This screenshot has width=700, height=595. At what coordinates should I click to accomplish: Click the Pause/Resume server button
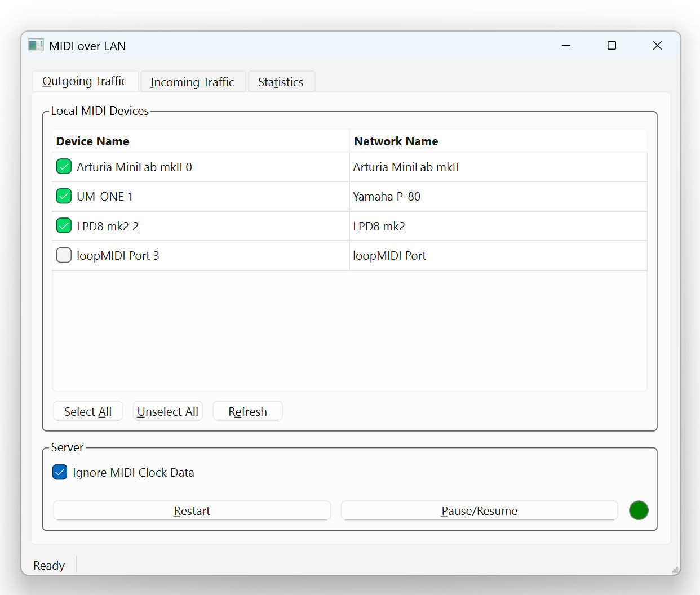coord(479,510)
